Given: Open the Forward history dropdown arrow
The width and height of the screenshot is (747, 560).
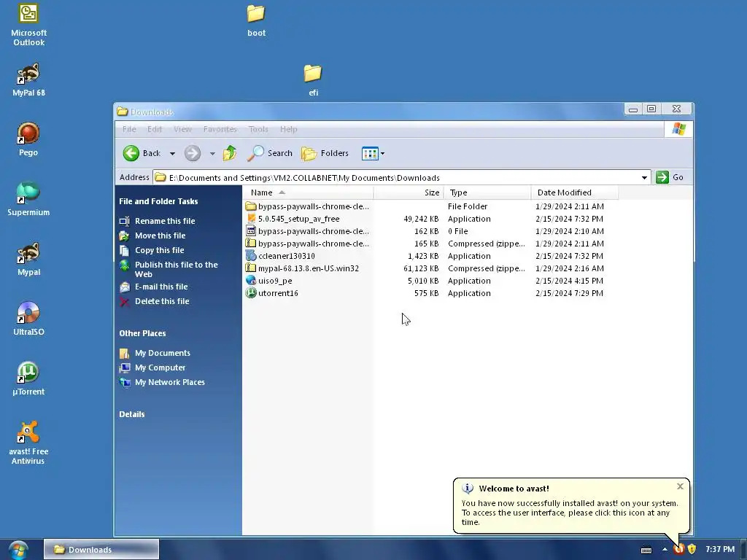Looking at the screenshot, I should (212, 153).
